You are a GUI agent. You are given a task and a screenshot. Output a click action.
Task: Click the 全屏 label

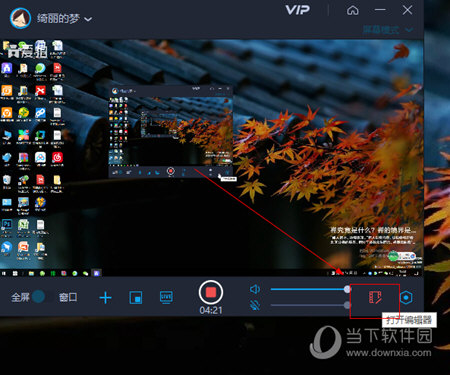pyautogui.click(x=20, y=297)
